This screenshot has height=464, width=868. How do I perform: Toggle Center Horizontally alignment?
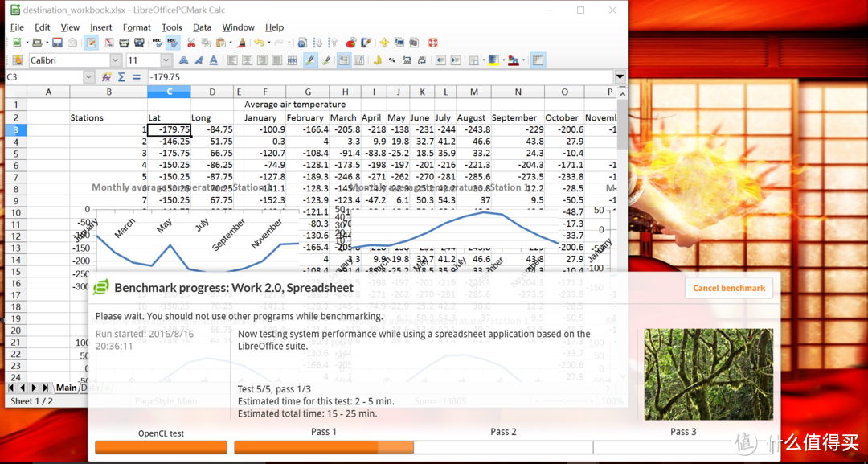tap(247, 60)
